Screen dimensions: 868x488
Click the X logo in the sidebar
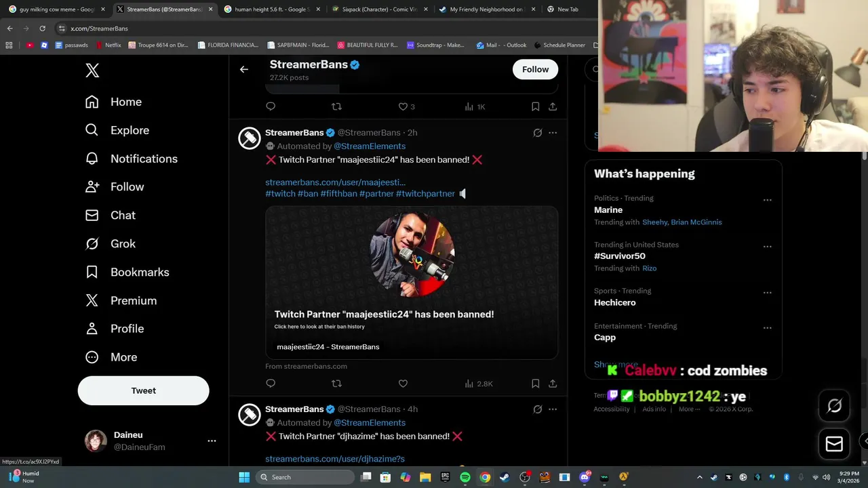[92, 70]
